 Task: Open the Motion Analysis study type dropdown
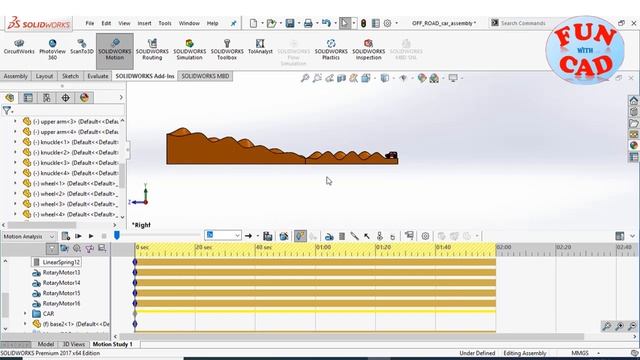coord(29,236)
